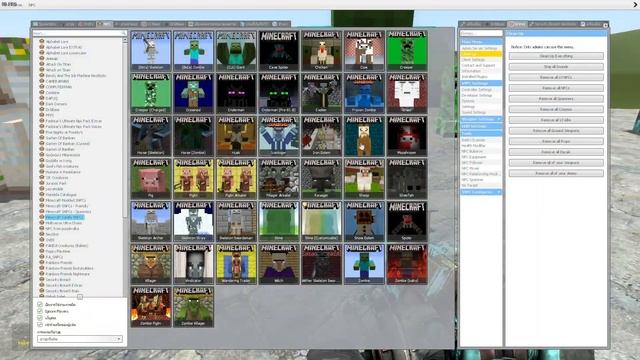
Task: Click the Remove all Spawners button
Action: tap(556, 99)
